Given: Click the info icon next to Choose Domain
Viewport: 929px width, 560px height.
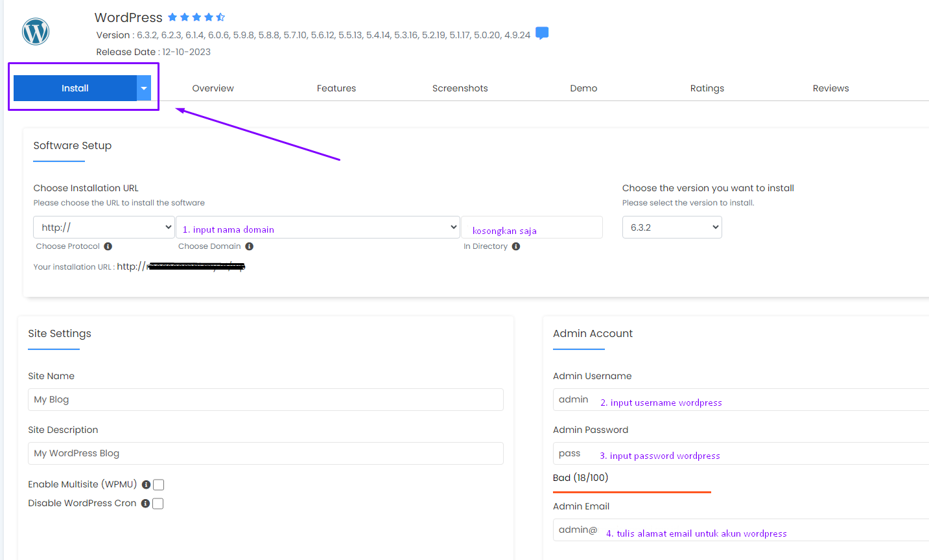Looking at the screenshot, I should tap(250, 246).
